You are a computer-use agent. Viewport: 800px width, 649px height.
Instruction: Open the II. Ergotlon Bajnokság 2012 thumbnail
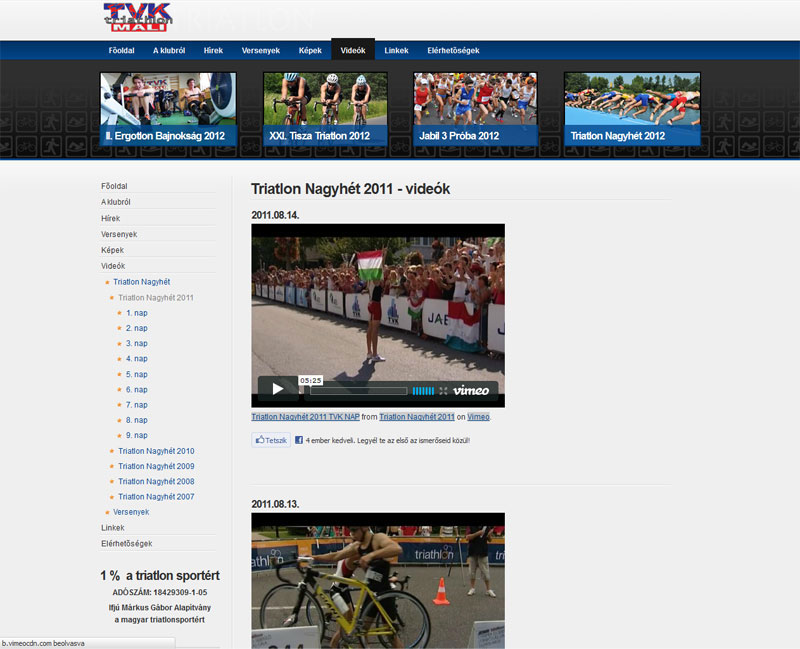coord(168,110)
